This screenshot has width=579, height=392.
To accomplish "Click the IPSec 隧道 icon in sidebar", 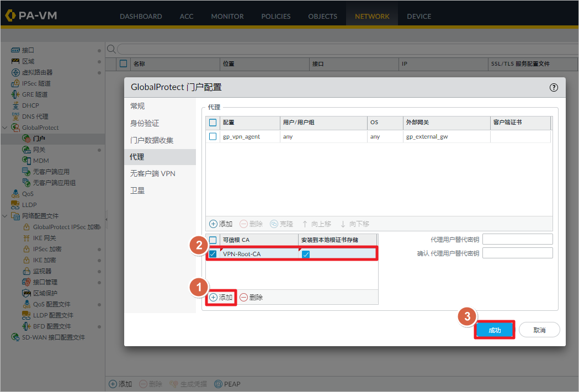I will tap(15, 83).
